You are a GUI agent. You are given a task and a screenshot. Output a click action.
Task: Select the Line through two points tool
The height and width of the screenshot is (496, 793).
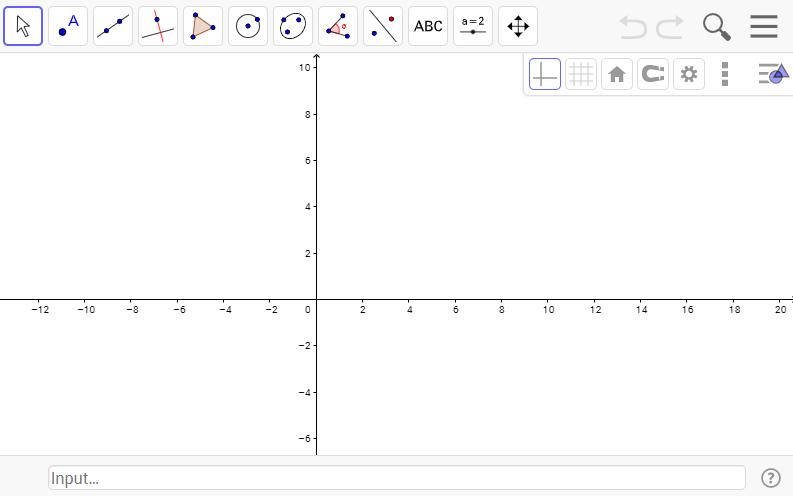113,26
